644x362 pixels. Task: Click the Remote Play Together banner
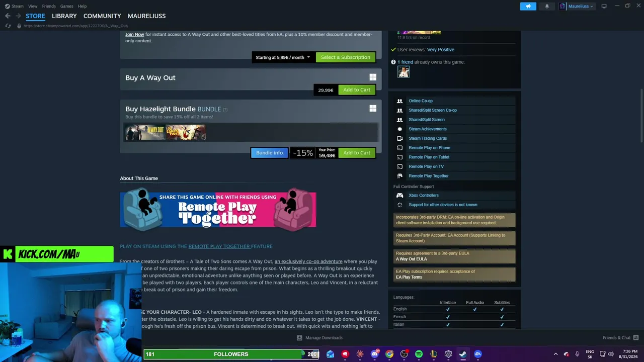[218, 210]
